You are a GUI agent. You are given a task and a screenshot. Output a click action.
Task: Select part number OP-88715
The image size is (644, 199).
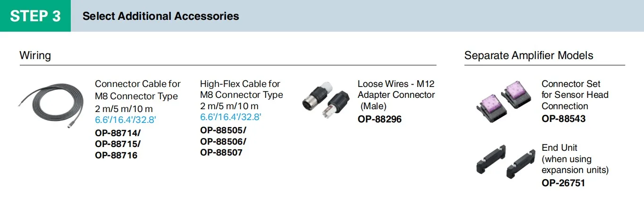tap(117, 144)
